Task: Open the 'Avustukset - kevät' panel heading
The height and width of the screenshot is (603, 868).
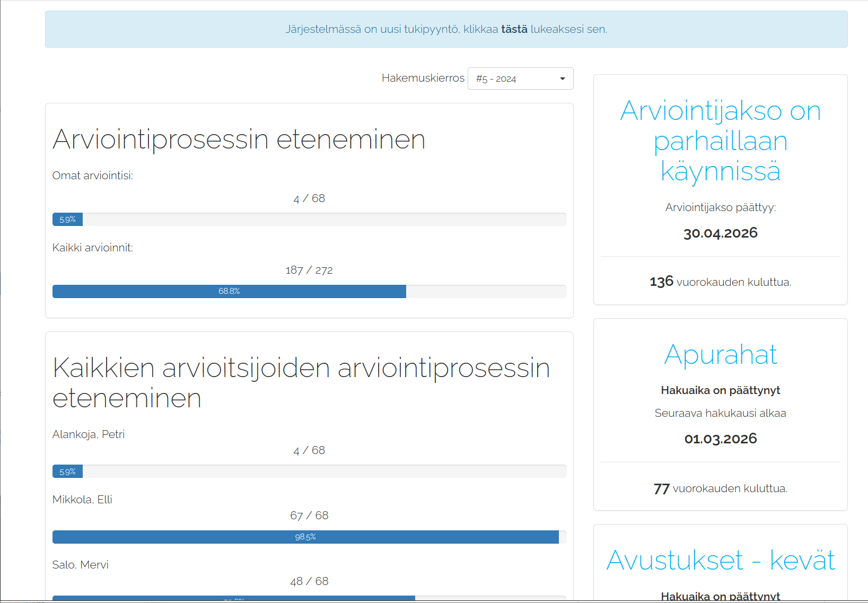Action: (720, 560)
